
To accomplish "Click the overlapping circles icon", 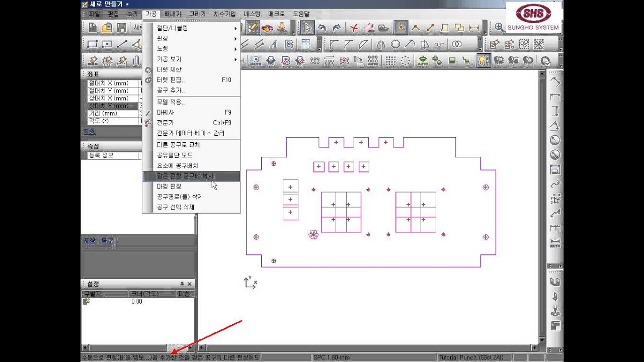I will [x=457, y=44].
